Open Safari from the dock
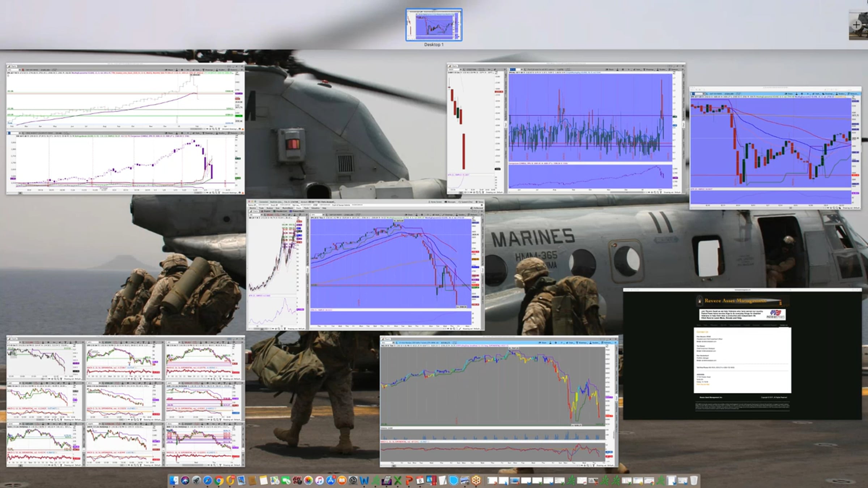Viewport: 868px width, 488px height. [x=208, y=480]
